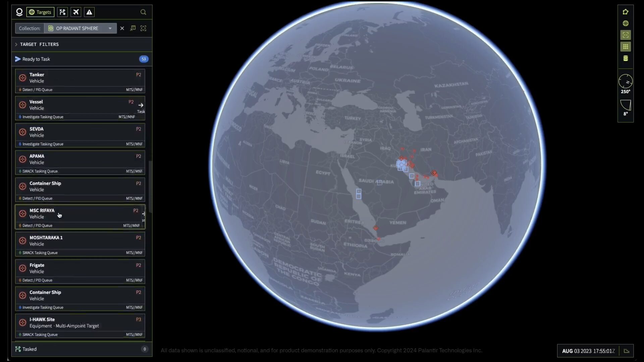This screenshot has width=644, height=362.
Task: Select the MSC RIFAYA target card
Action: [80, 217]
